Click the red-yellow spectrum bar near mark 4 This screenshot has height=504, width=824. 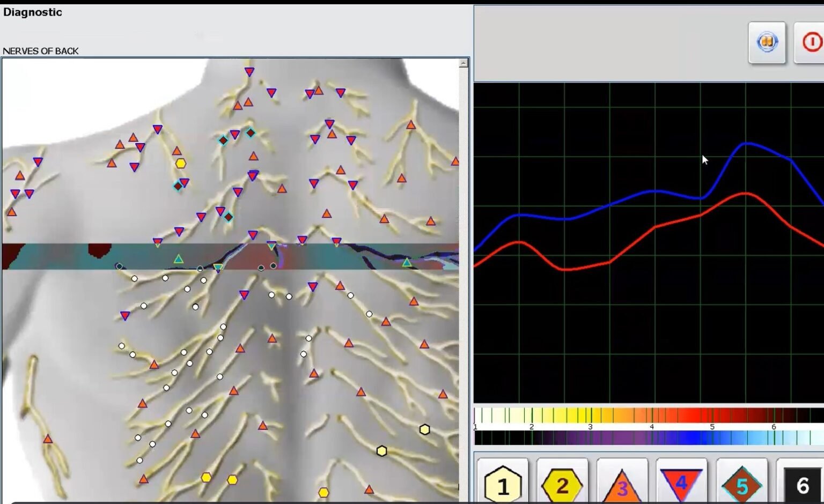click(652, 415)
